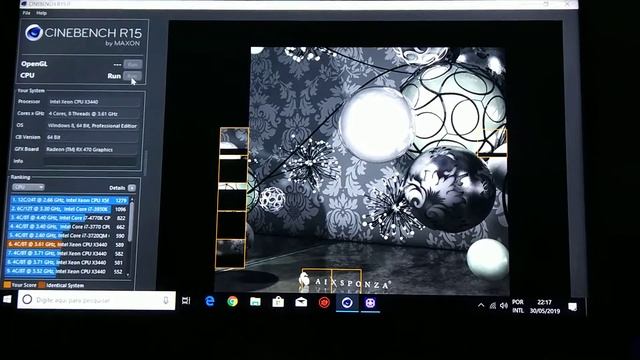Image resolution: width=640 pixels, height=360 pixels.
Task: Click the OS field showing Windows 8
Action: pos(92,126)
